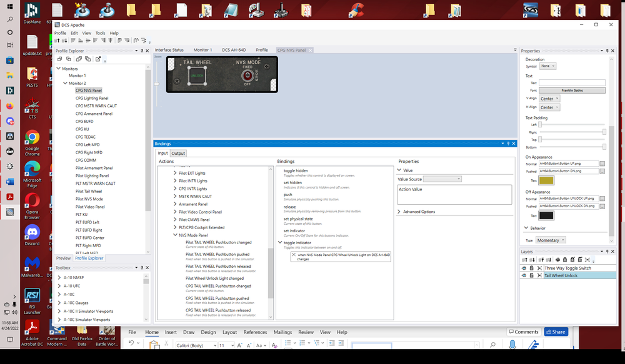Click inside the Text input field

tap(572, 82)
